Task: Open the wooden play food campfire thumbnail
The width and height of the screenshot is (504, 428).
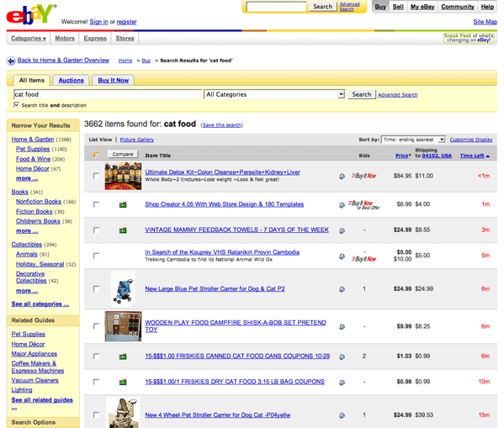Action: tap(123, 326)
